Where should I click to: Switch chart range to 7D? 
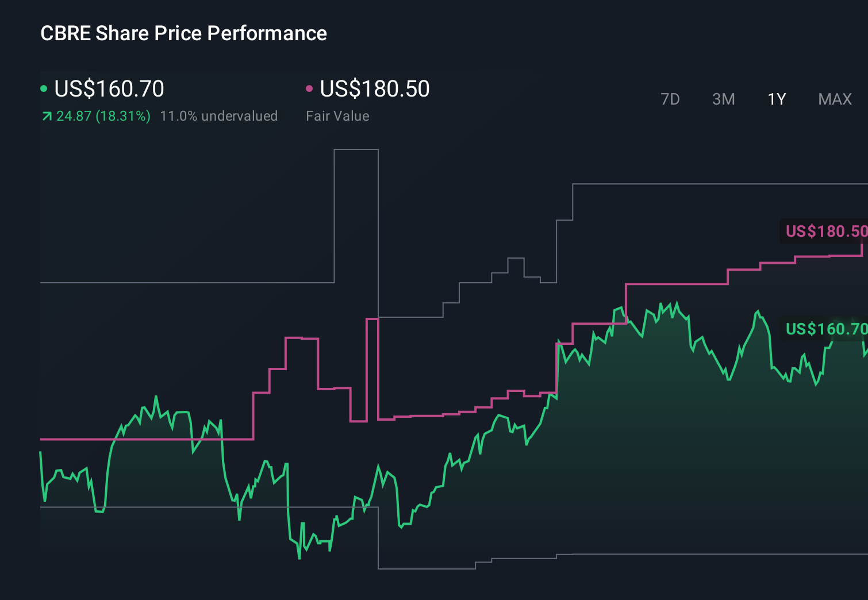(x=670, y=99)
